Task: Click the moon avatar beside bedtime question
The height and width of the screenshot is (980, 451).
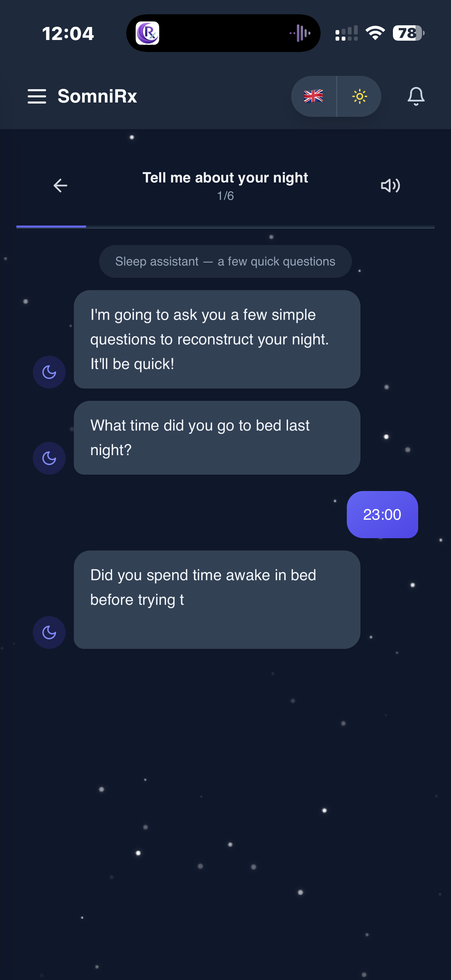Action: [x=49, y=458]
